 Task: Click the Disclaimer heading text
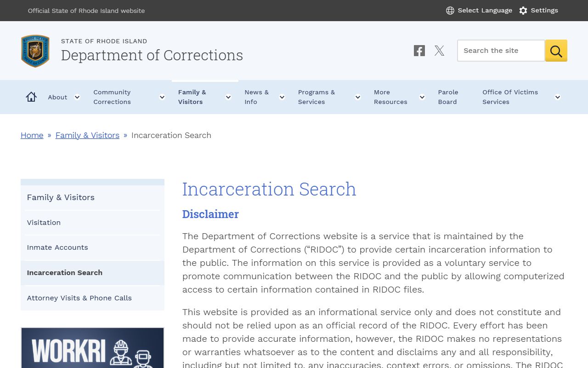click(210, 214)
